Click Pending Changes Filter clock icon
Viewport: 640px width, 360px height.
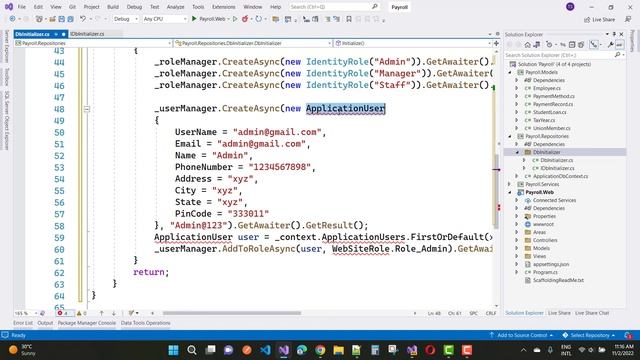click(549, 44)
